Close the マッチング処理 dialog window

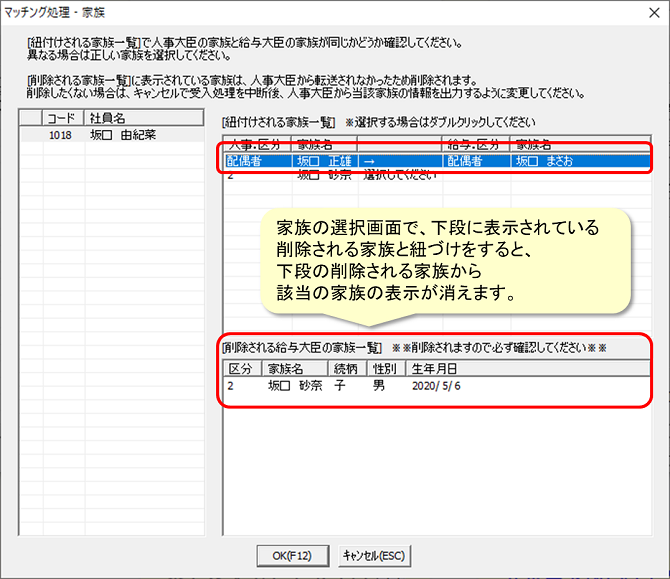point(651,12)
